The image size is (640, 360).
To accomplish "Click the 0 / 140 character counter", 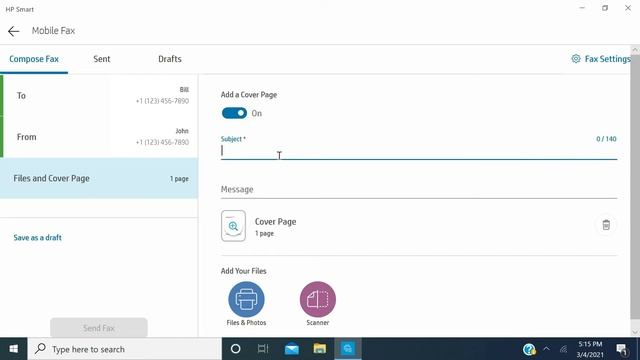I will point(606,139).
